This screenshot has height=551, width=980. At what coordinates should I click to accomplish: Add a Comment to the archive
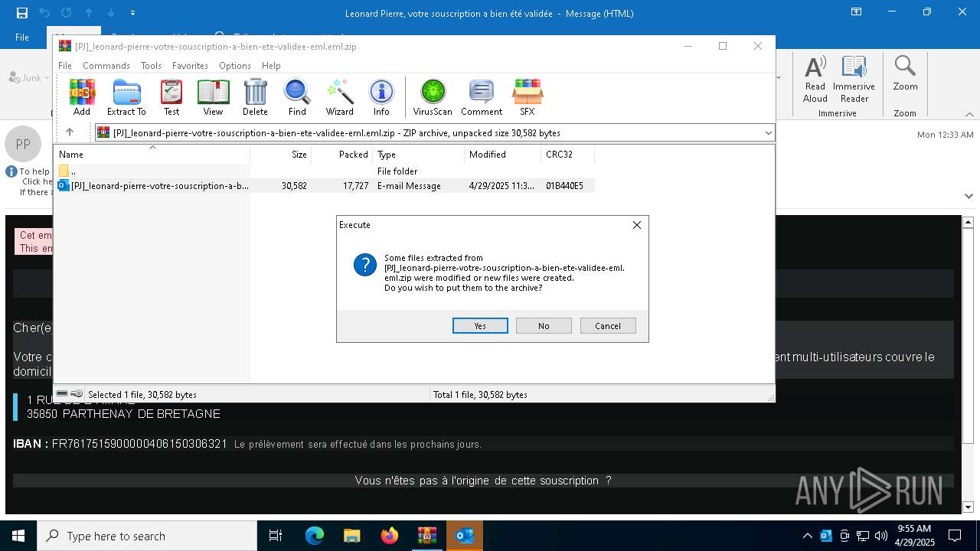pos(482,97)
